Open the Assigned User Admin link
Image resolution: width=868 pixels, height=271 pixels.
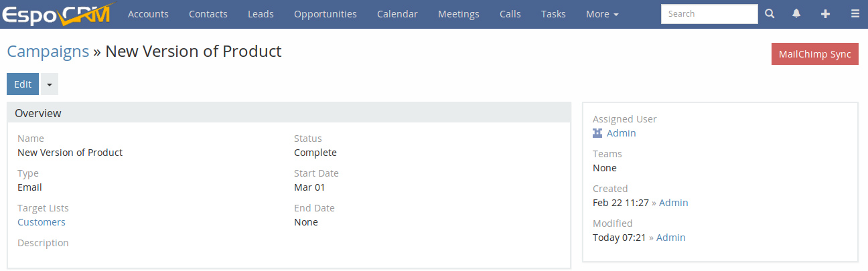(622, 133)
